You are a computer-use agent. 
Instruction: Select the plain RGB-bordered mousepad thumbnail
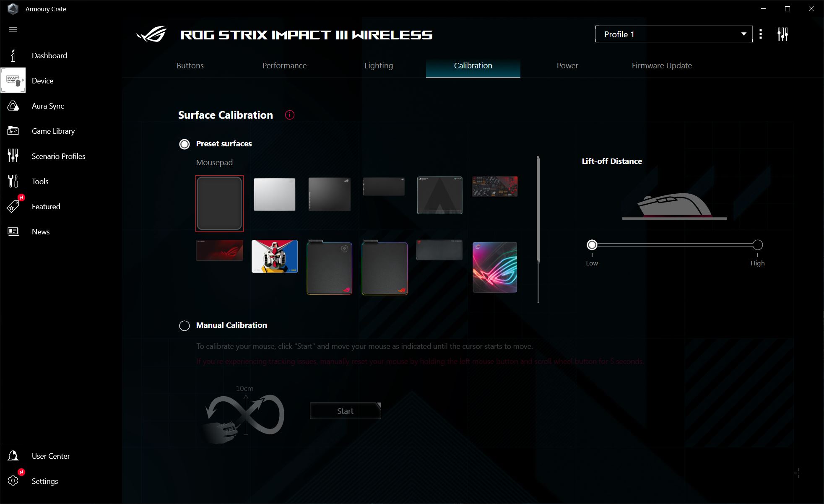click(x=385, y=268)
